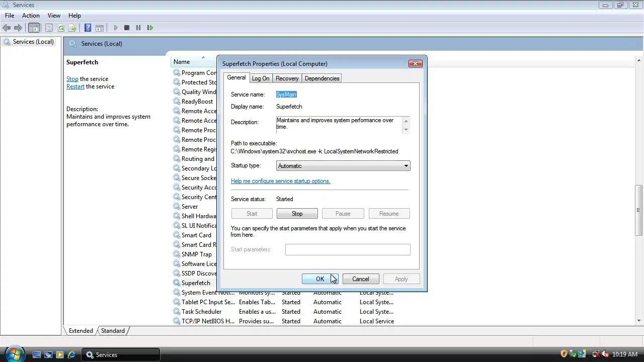Open the blue Help toolbar icon

point(88,28)
